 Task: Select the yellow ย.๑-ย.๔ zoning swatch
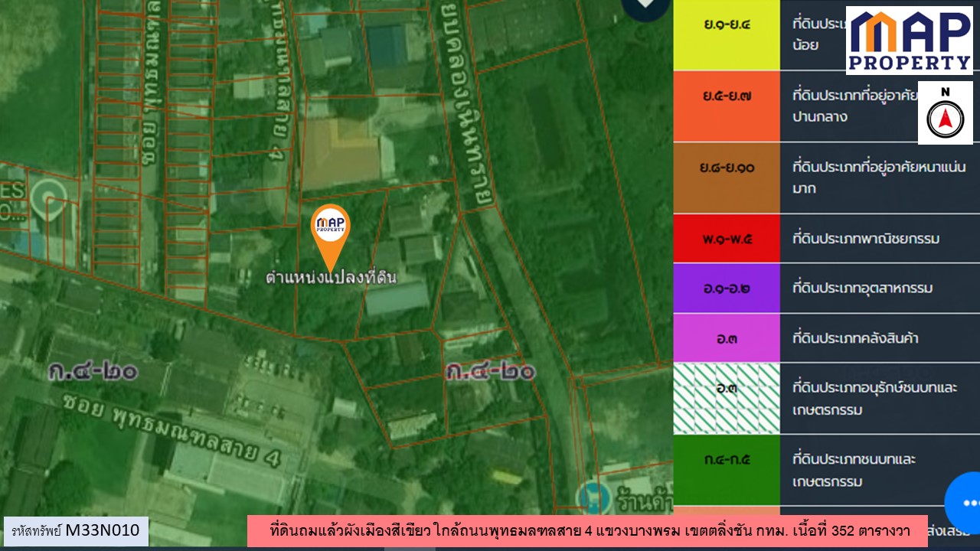point(726,35)
